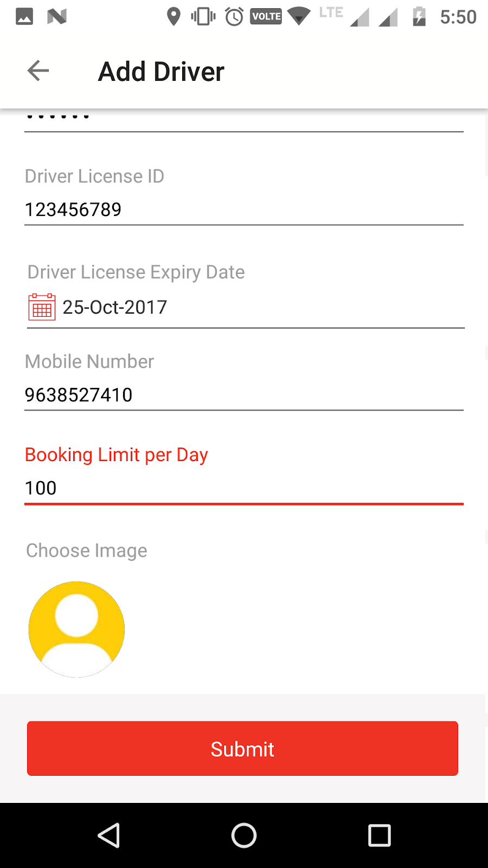Tap the masked password field
This screenshot has height=868, width=488.
(x=244, y=120)
